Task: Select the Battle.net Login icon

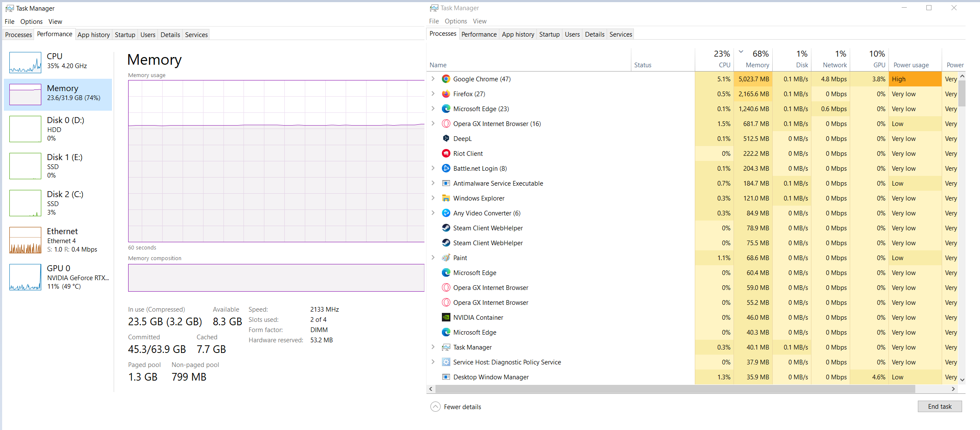Action: coord(446,169)
